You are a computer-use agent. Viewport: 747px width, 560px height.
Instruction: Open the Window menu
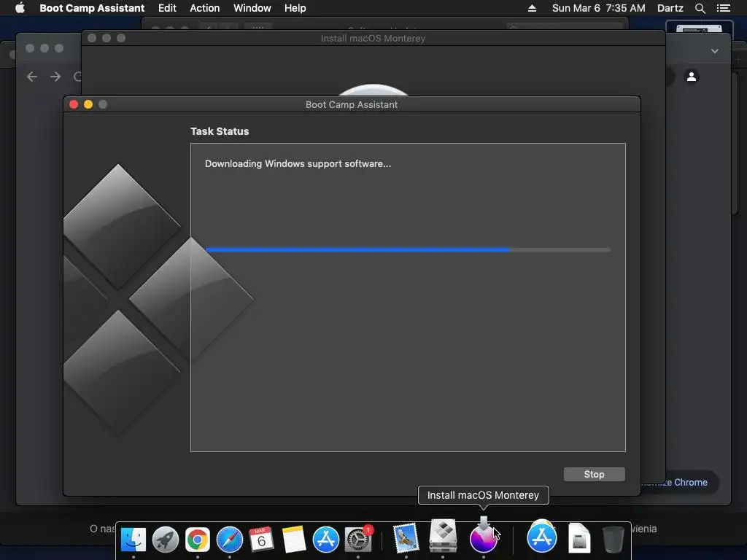(252, 8)
